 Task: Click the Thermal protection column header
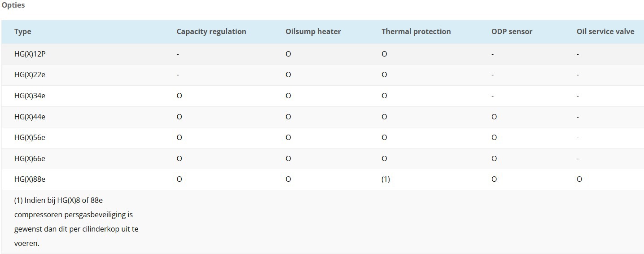click(x=416, y=31)
